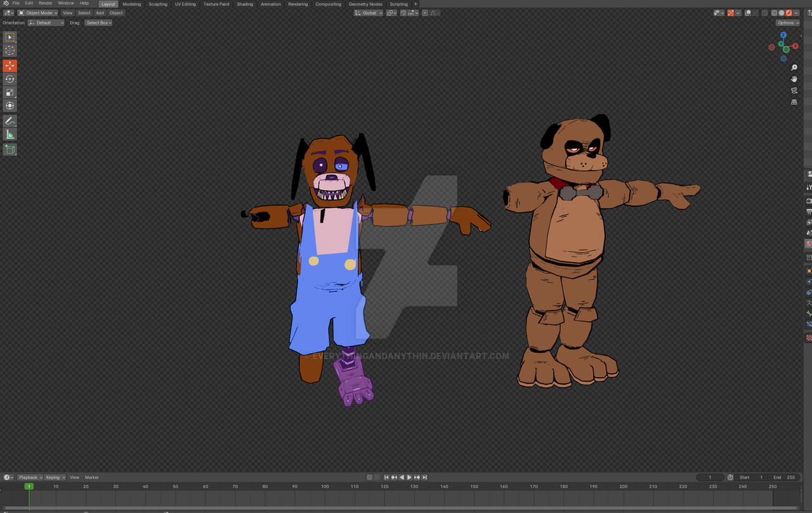
Task: Activate the Scale tool
Action: tap(10, 92)
